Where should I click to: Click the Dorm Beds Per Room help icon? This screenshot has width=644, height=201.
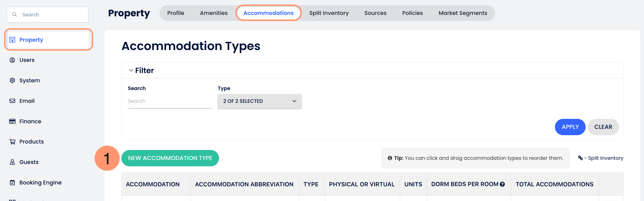point(502,184)
